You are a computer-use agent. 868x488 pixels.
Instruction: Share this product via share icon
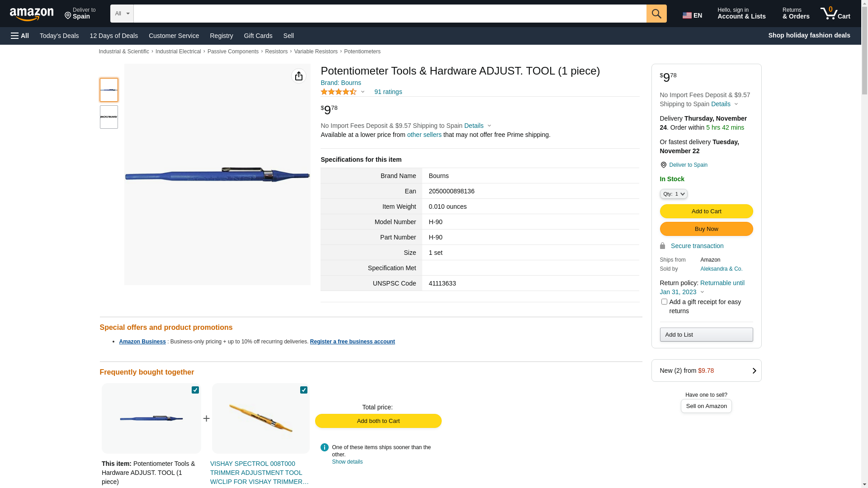[x=299, y=76]
